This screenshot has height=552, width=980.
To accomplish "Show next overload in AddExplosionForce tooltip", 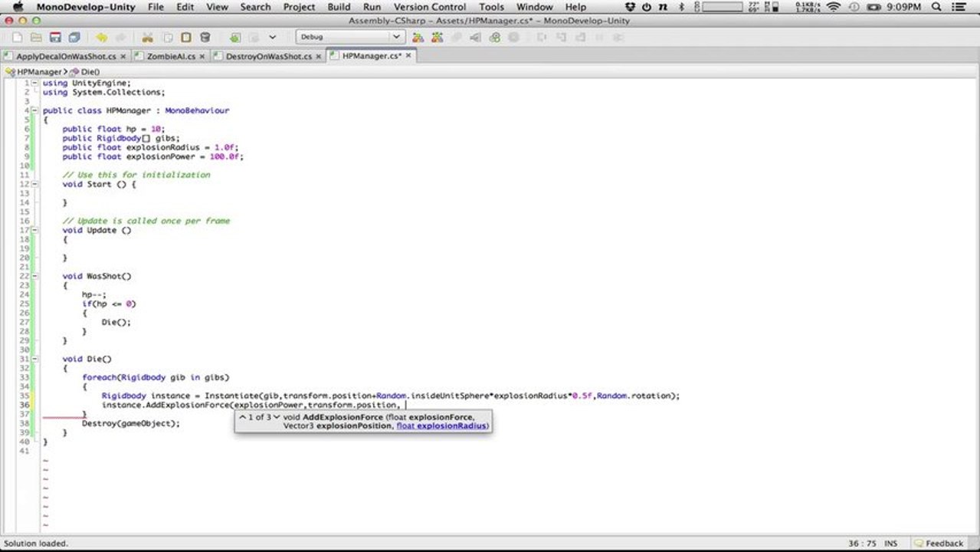I will 277,417.
